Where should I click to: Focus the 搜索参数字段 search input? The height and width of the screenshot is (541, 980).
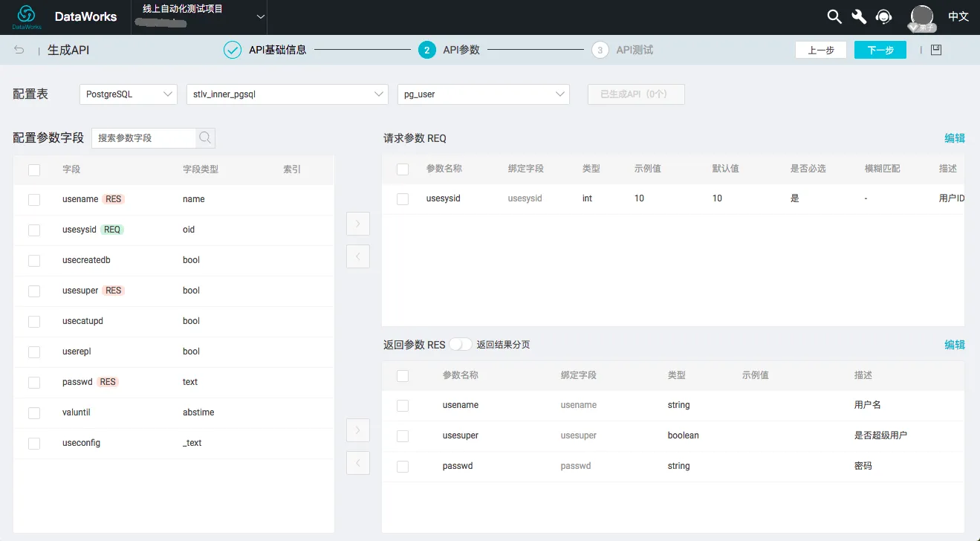(144, 137)
